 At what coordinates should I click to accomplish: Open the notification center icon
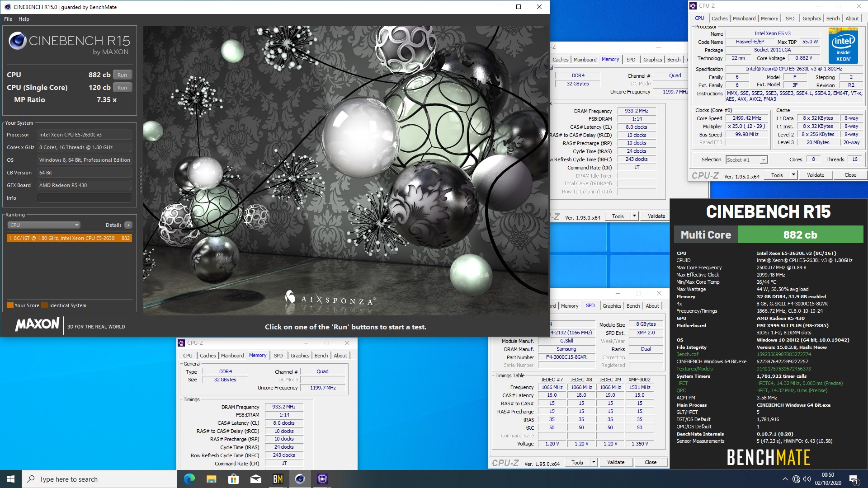(854, 479)
